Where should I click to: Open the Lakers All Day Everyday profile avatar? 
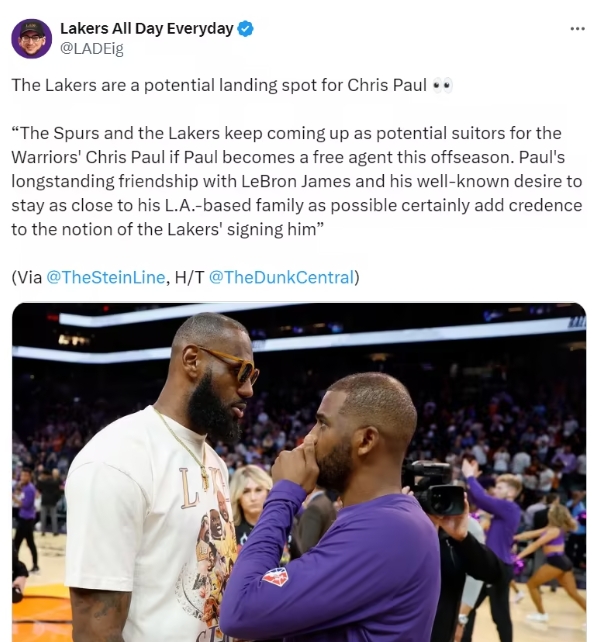pyautogui.click(x=32, y=39)
